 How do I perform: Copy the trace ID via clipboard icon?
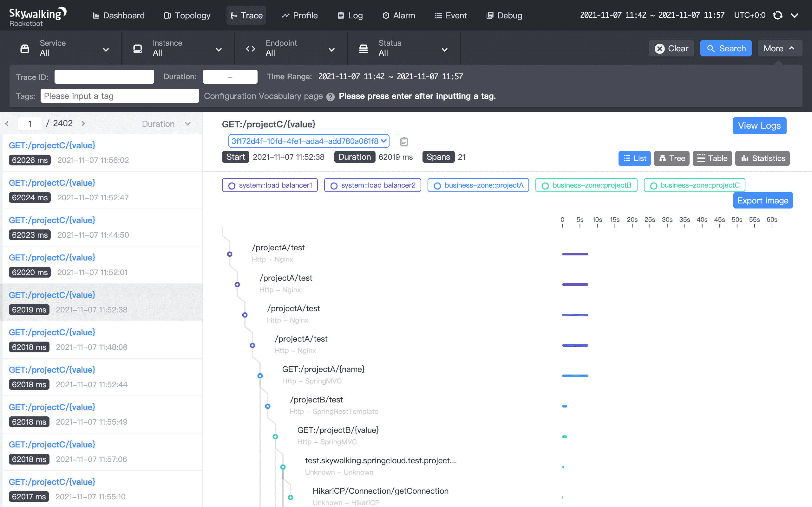404,142
